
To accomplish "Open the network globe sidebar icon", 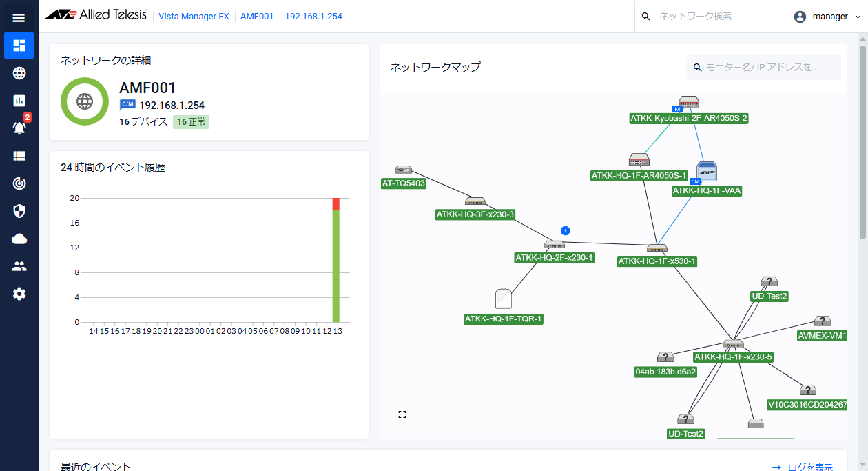I will point(19,73).
